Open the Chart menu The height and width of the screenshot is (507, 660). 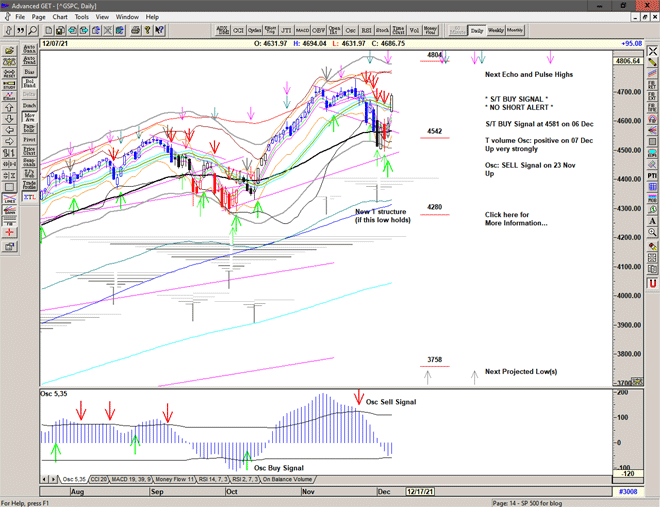60,17
